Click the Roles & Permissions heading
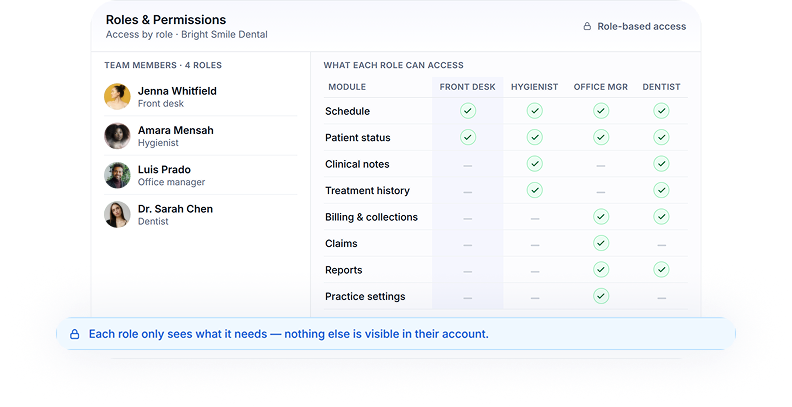Viewport: 792px width, 407px height. [166, 20]
